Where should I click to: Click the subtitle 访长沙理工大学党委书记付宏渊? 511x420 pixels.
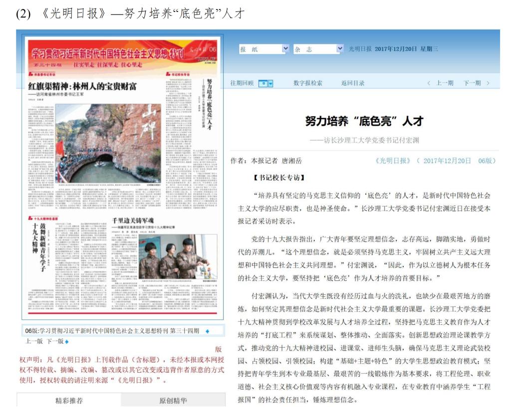[365, 141]
